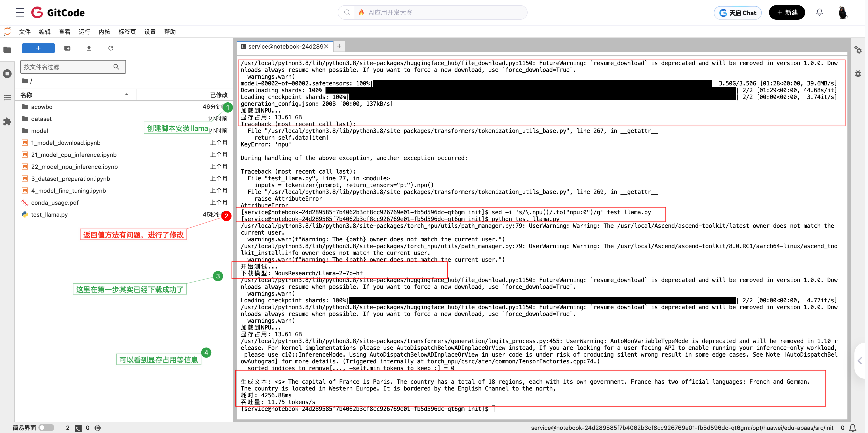Open the extension manager puzzle icon

coord(7,122)
